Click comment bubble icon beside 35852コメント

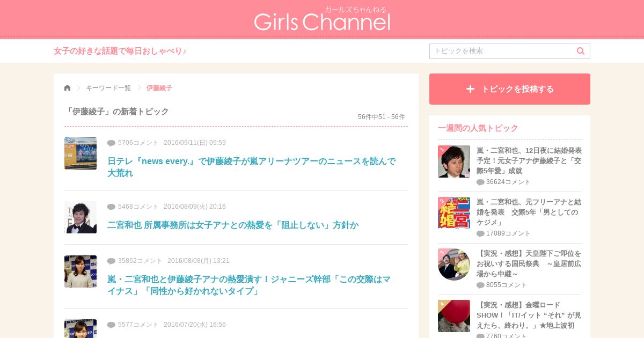(111, 261)
